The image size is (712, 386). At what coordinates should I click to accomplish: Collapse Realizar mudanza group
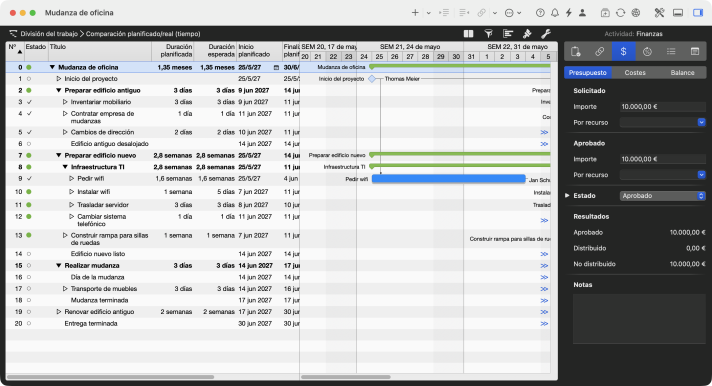(x=59, y=266)
